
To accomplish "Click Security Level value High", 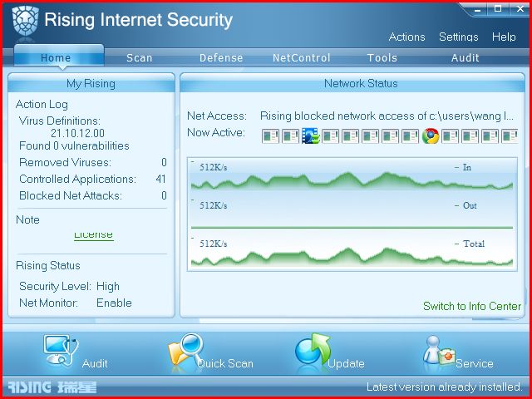I will 108,286.
